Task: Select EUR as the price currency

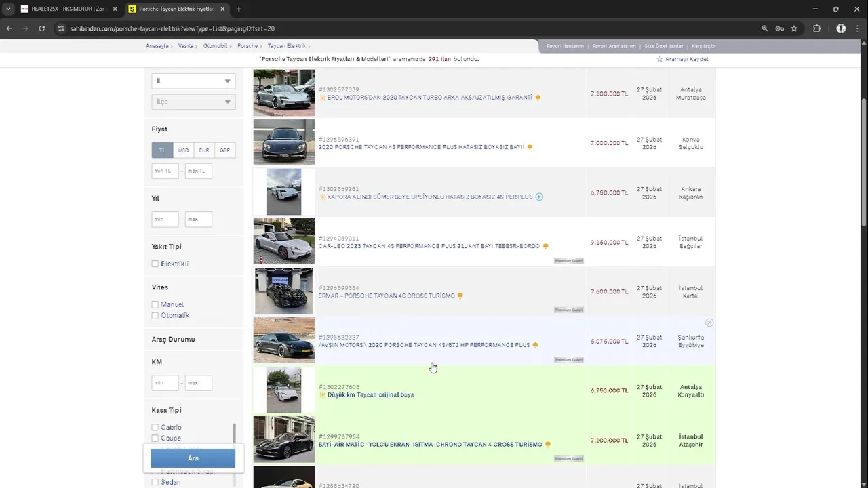Action: point(204,150)
